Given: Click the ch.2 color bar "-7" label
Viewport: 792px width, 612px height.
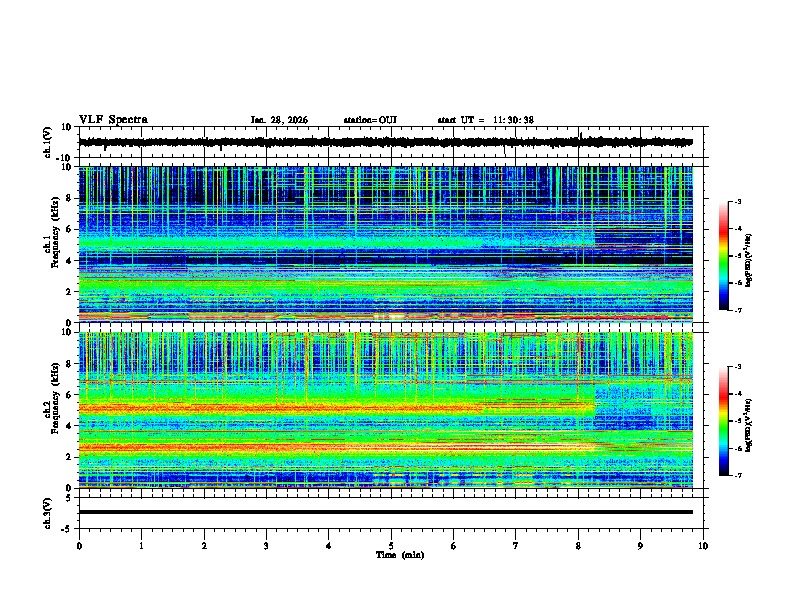Looking at the screenshot, I should [x=737, y=475].
